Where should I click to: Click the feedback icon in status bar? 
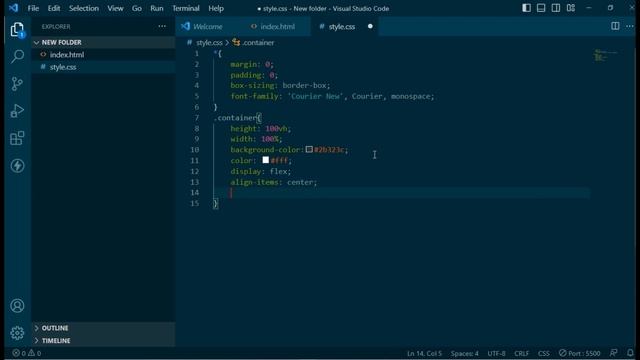613,353
